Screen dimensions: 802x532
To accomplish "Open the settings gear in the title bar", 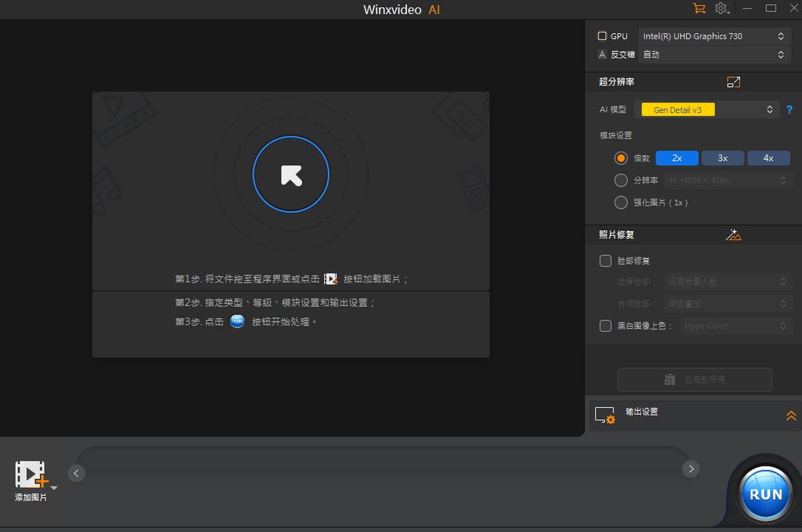I will pos(721,9).
